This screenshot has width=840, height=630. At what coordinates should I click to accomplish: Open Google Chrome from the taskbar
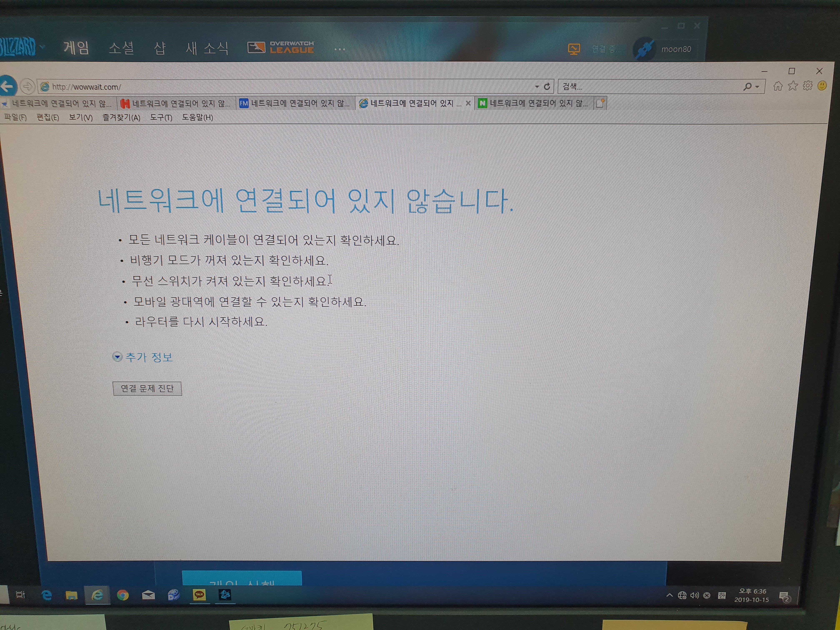tap(123, 595)
